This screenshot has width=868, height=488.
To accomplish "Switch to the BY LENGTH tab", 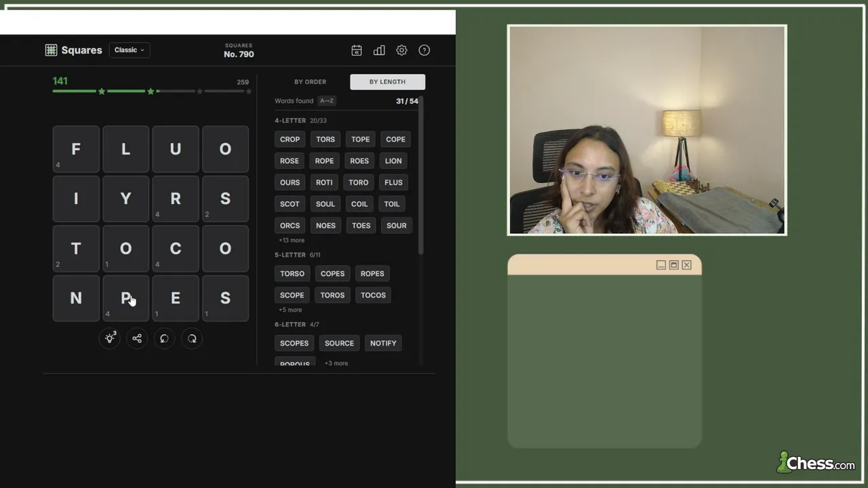I will click(x=387, y=82).
